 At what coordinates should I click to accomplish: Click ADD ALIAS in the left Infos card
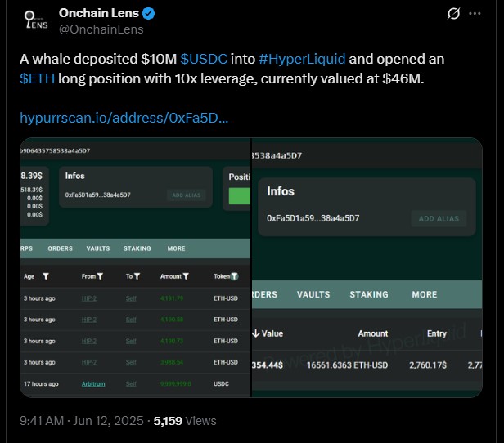[x=187, y=195]
